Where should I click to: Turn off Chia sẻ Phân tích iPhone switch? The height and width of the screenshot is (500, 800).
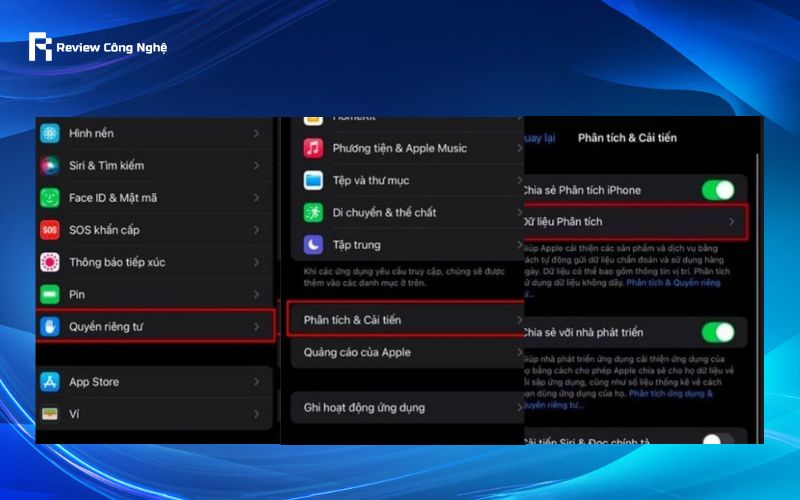tap(718, 190)
